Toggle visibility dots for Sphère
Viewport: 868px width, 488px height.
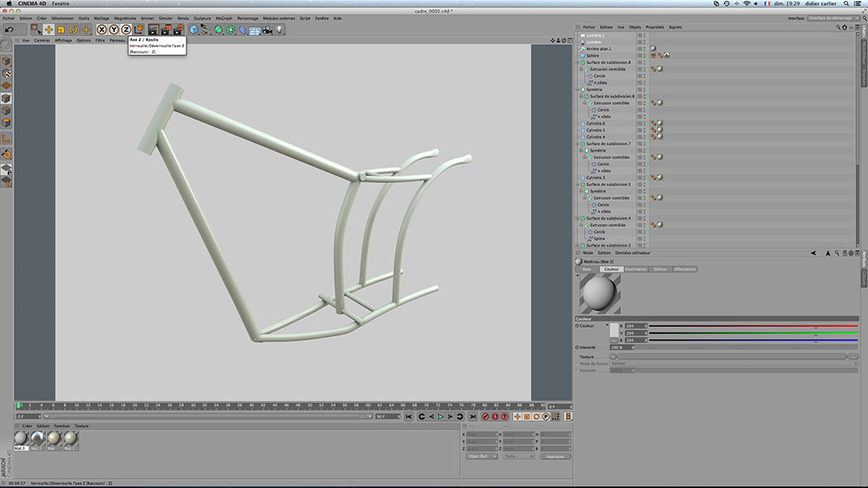(644, 55)
